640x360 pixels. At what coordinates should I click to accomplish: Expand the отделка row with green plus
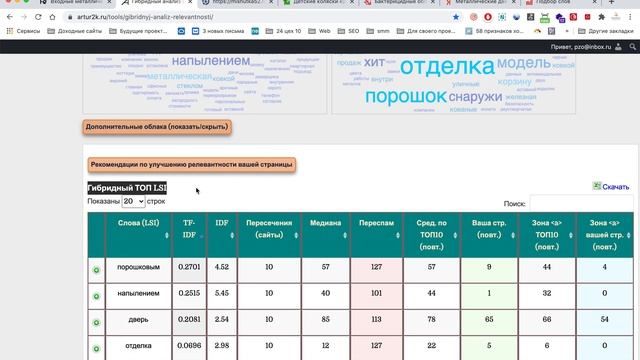pyautogui.click(x=96, y=349)
